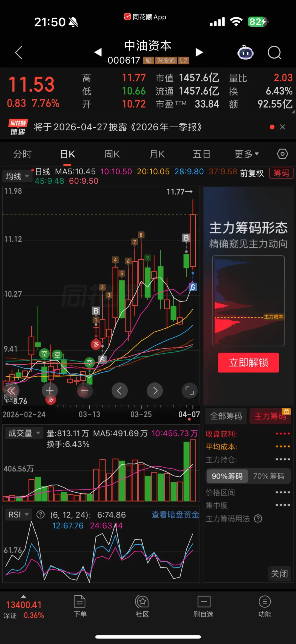The image size is (296, 644).
Task: Select the 全部筹码 tab
Action: click(x=226, y=416)
